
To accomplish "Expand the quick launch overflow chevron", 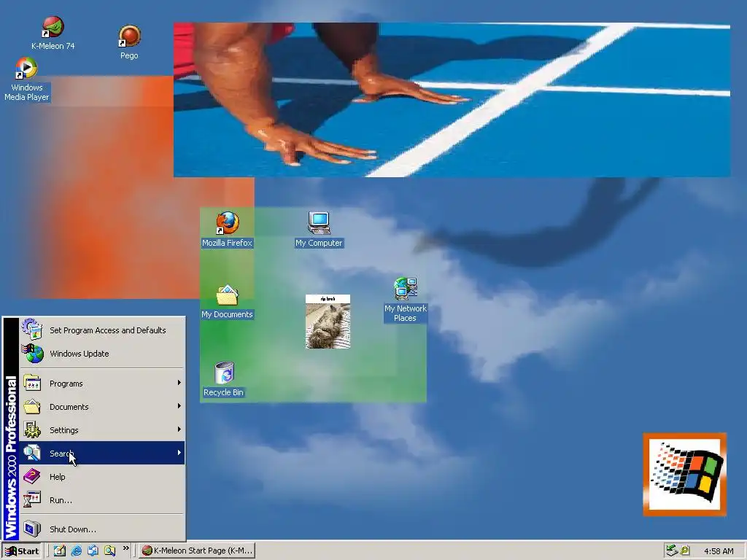I will [x=125, y=548].
